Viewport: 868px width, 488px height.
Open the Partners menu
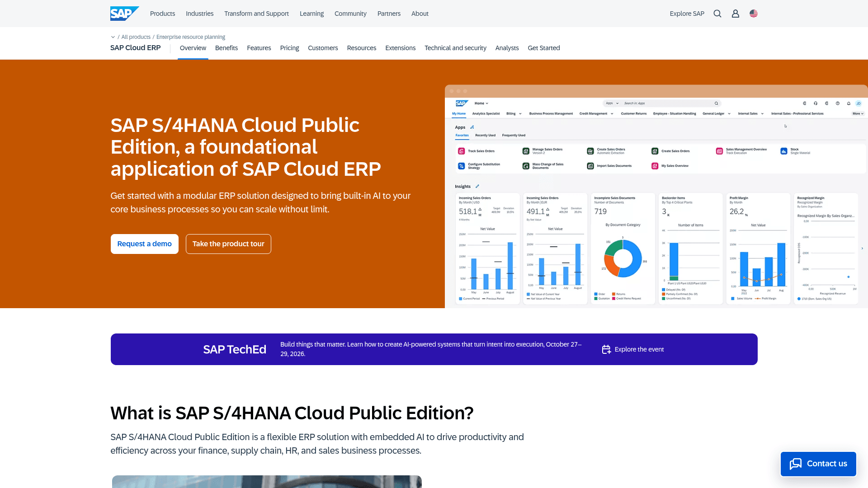(x=389, y=14)
